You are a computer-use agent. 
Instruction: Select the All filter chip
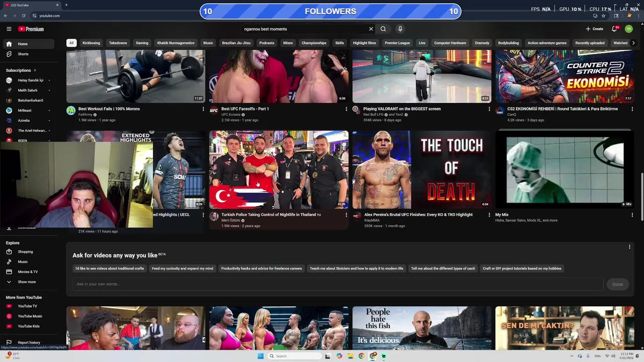click(x=71, y=43)
